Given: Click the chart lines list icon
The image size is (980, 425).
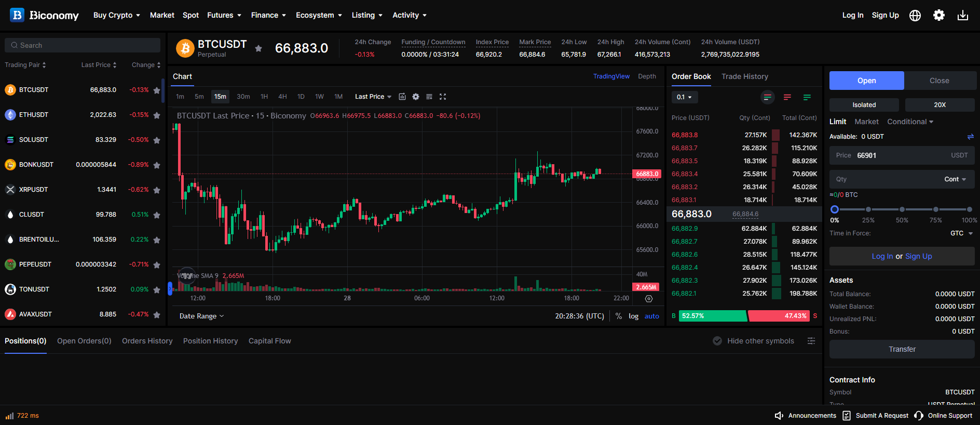Looking at the screenshot, I should (x=429, y=97).
